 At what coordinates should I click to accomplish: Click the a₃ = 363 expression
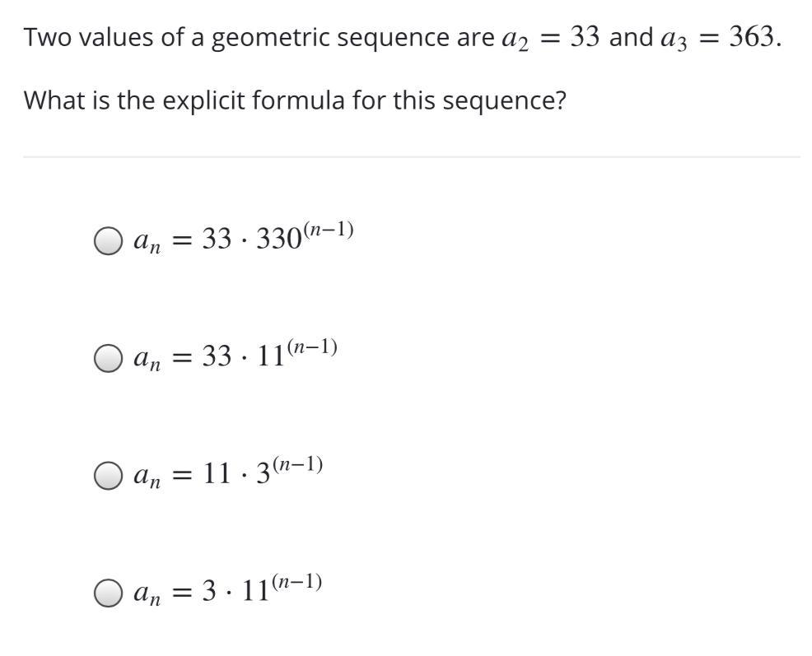719,38
